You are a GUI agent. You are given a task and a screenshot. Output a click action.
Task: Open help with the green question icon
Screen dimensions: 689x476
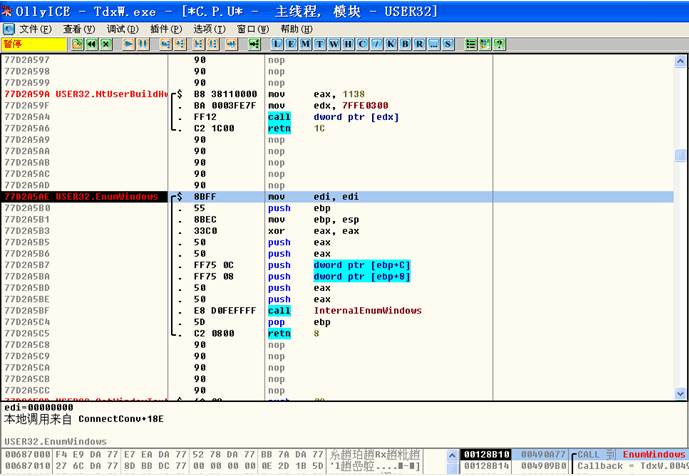click(x=499, y=44)
